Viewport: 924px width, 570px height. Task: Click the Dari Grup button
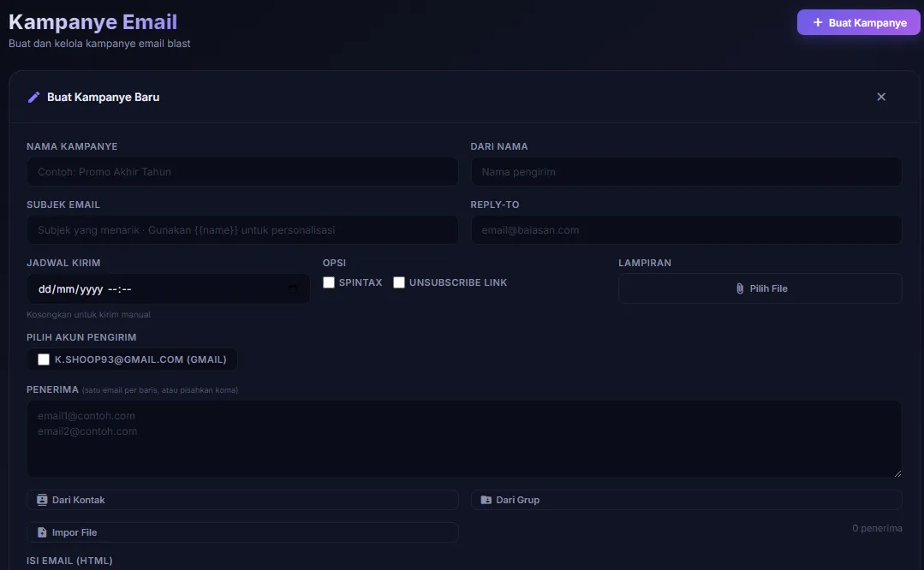[686, 500]
